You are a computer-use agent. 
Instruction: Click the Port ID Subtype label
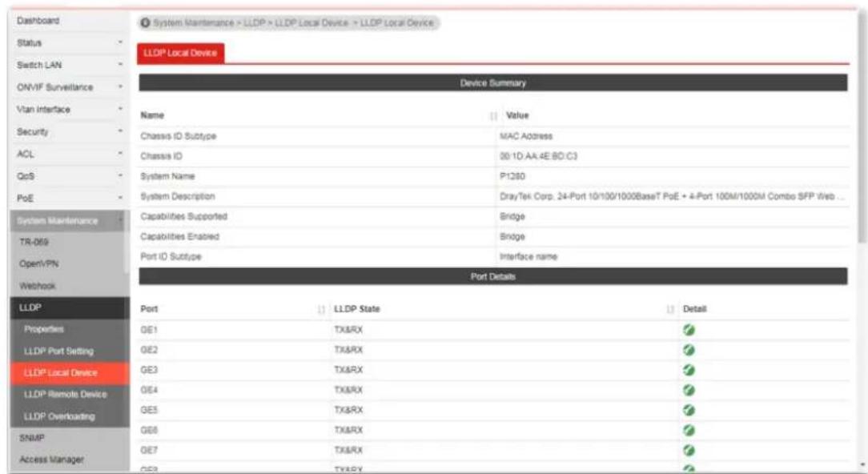pyautogui.click(x=171, y=256)
